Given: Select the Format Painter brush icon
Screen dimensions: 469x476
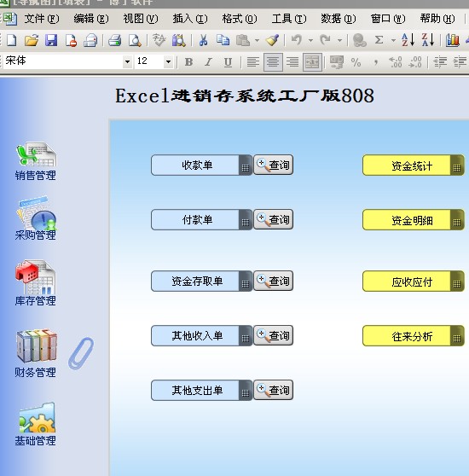Looking at the screenshot, I should pos(272,40).
